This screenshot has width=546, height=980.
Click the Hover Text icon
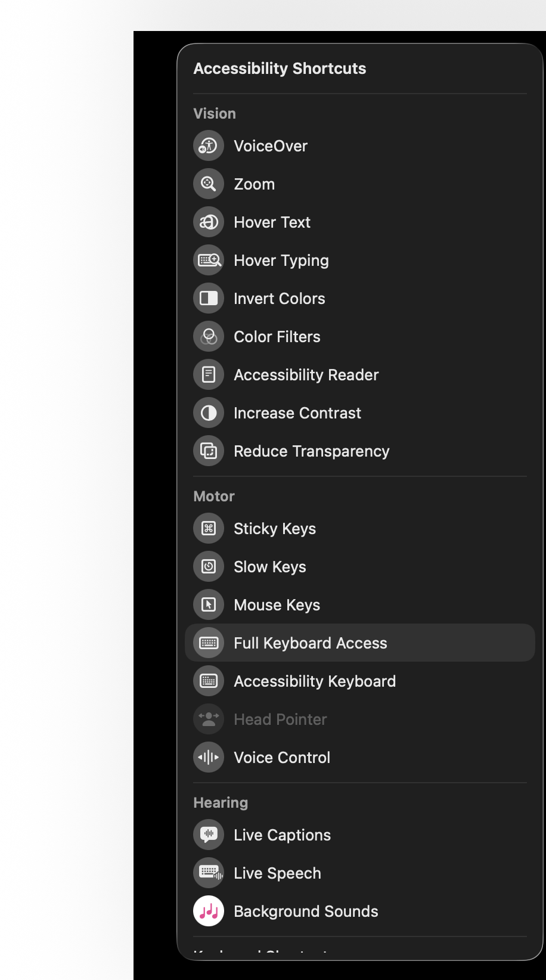pos(209,222)
